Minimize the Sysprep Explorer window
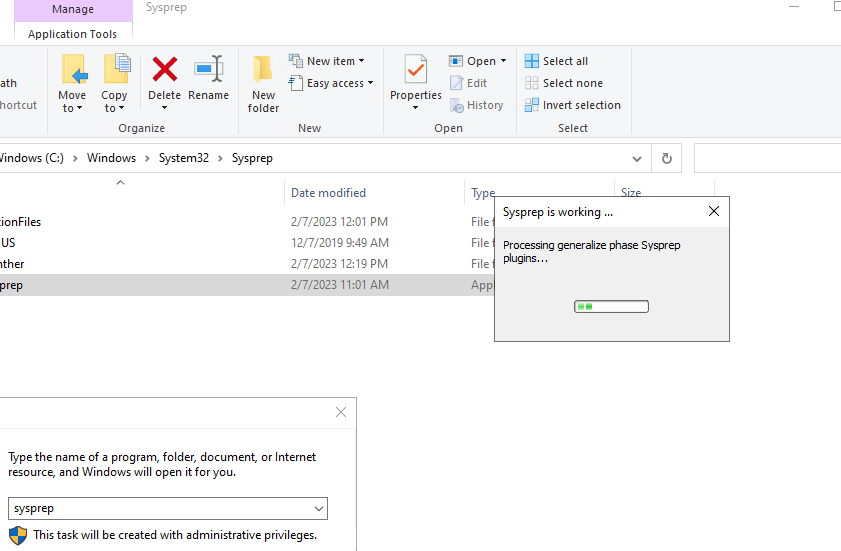 (794, 6)
